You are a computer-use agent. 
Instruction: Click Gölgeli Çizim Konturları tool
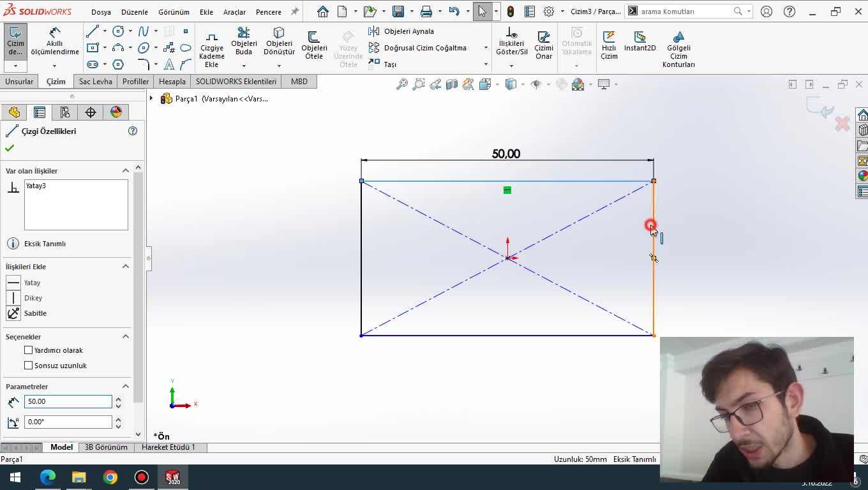coord(678,48)
